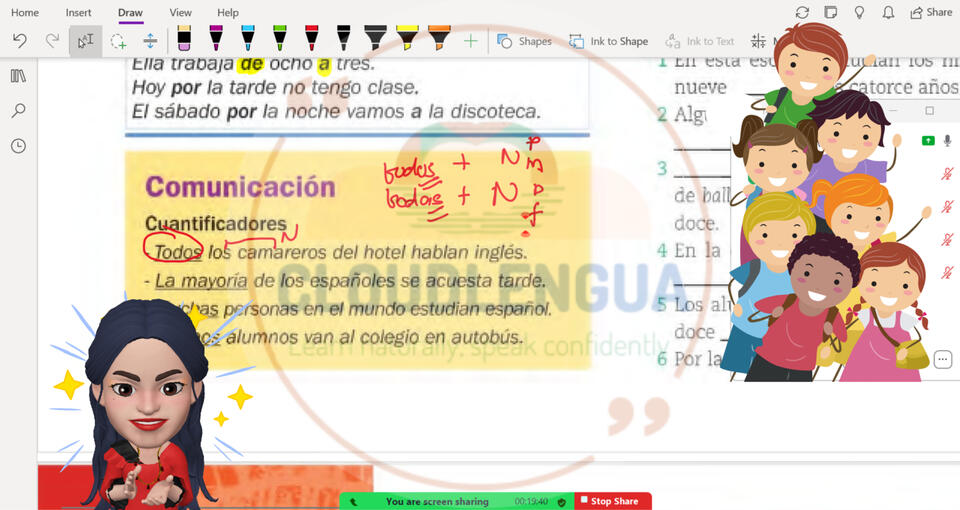Open the OneNote search magnifier
The height and width of the screenshot is (510, 960).
(x=18, y=111)
